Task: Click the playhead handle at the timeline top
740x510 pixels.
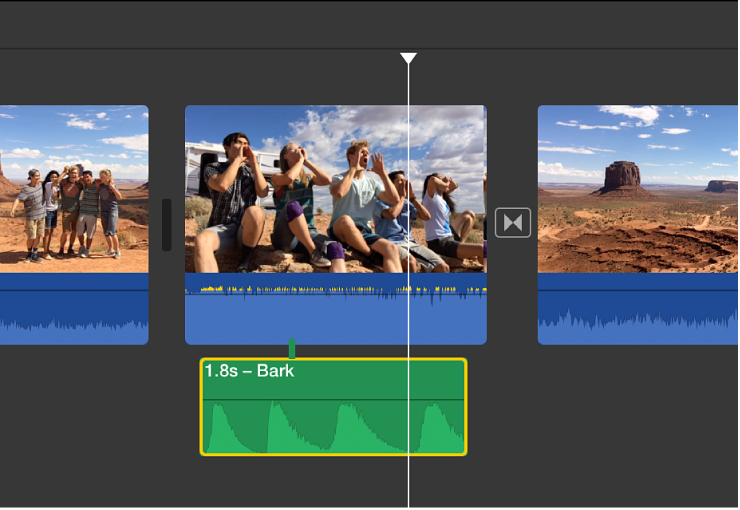Action: point(408,58)
